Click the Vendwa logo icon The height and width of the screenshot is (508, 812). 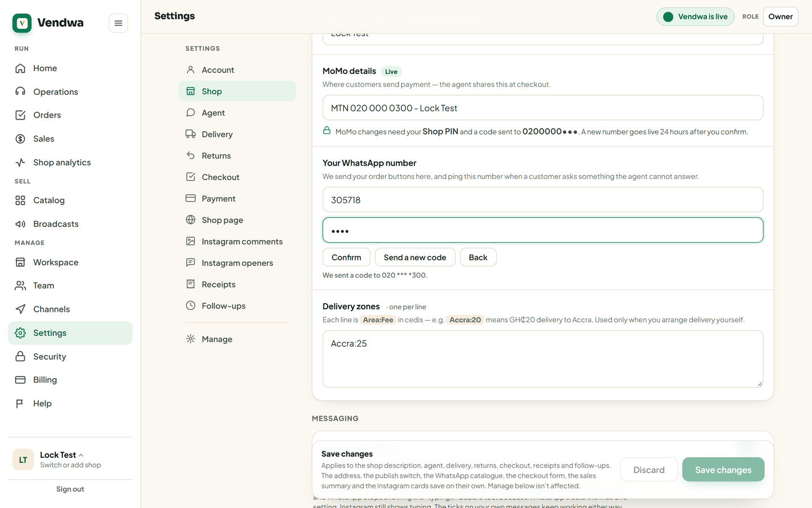pos(22,23)
